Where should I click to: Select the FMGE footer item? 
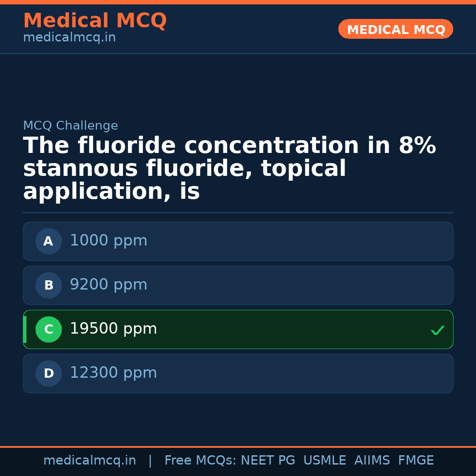416,461
